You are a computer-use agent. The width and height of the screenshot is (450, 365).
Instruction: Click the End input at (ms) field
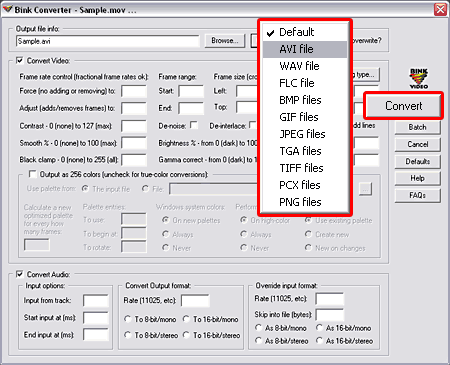click(x=96, y=334)
